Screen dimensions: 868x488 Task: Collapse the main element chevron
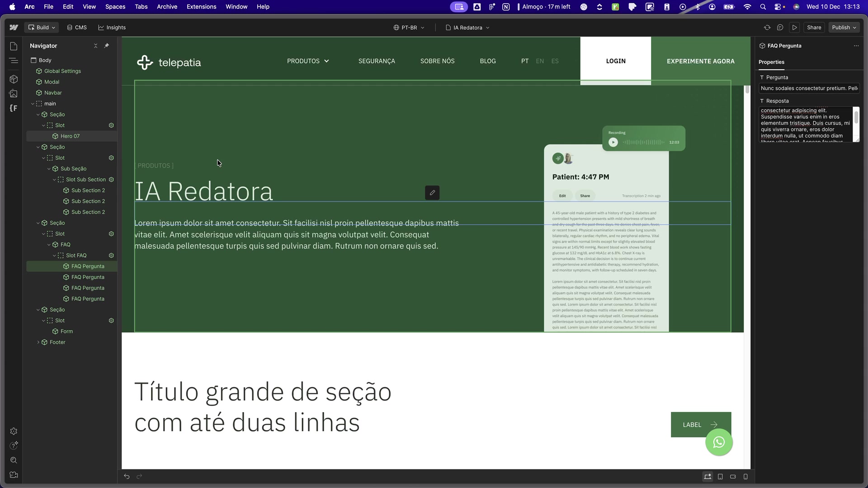(x=33, y=103)
